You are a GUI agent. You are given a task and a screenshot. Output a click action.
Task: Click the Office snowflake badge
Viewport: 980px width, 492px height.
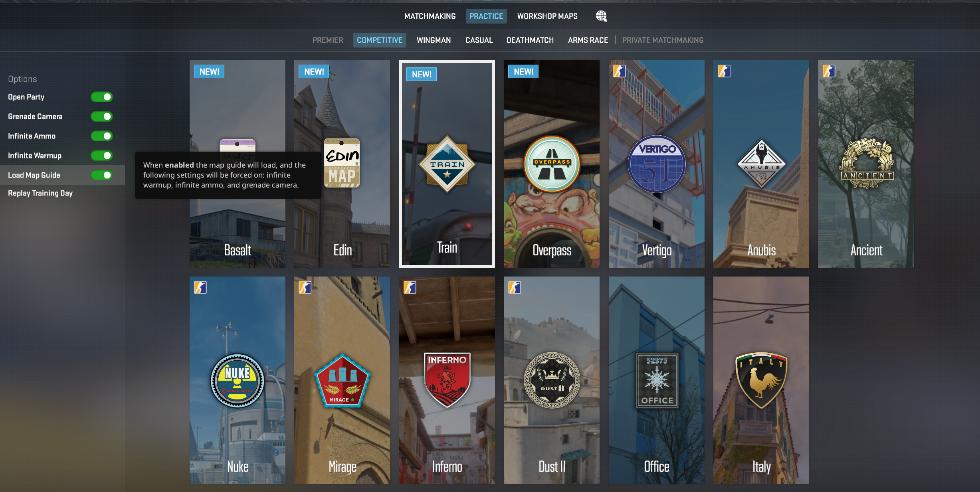656,380
